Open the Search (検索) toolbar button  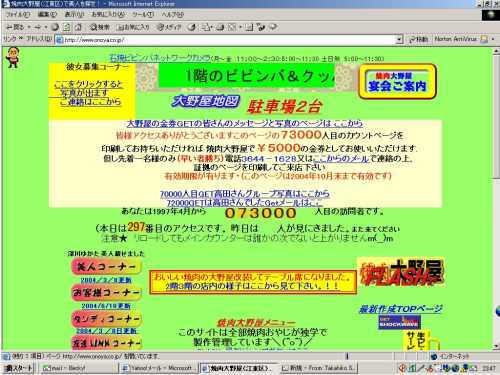[100, 27]
